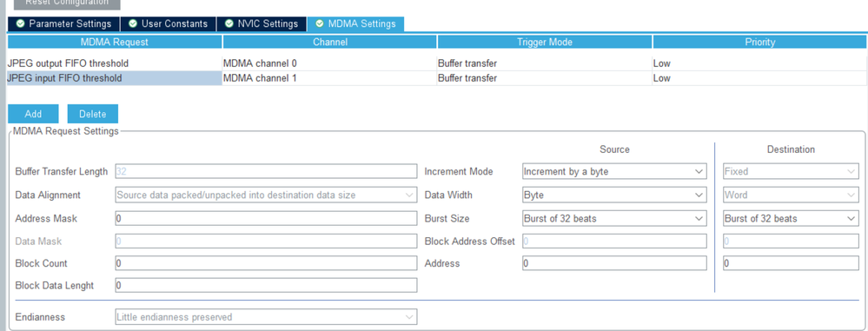The image size is (868, 331).
Task: Click the Reset Configuration button
Action: click(67, 3)
